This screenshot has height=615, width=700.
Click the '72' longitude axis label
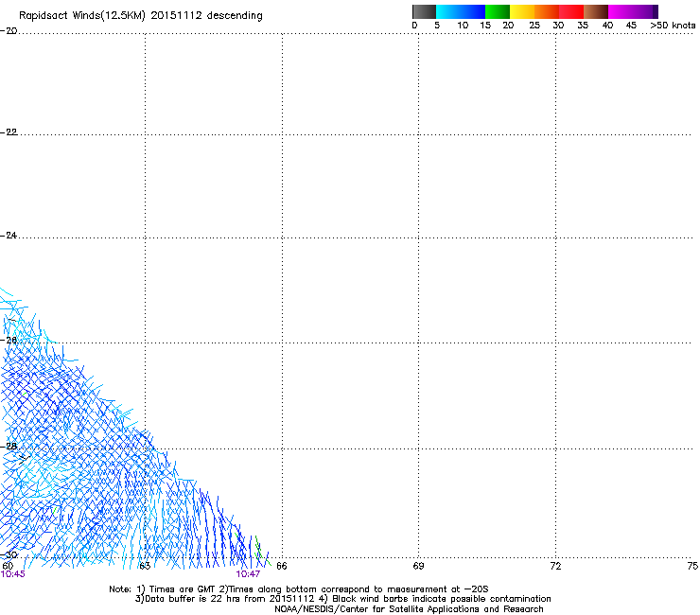click(555, 567)
